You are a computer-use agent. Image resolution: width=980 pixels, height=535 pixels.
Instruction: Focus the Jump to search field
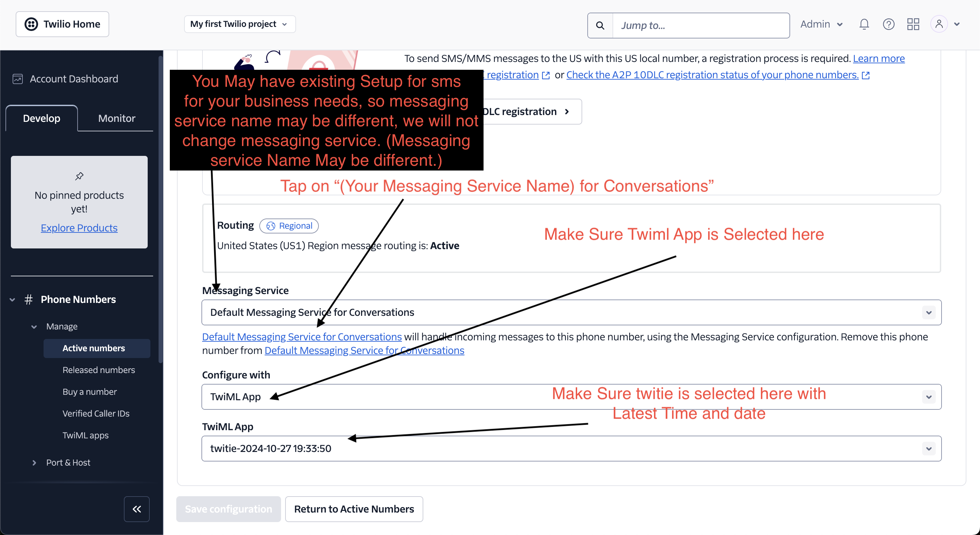click(x=701, y=26)
